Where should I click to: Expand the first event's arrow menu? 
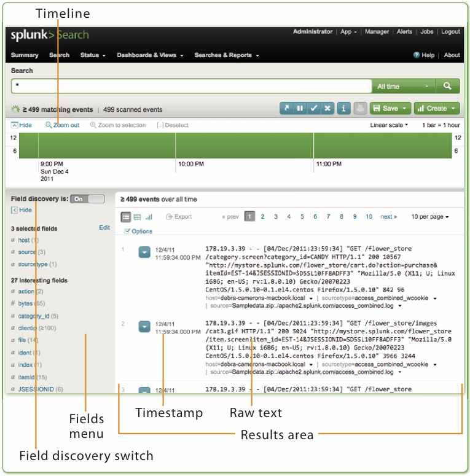144,252
